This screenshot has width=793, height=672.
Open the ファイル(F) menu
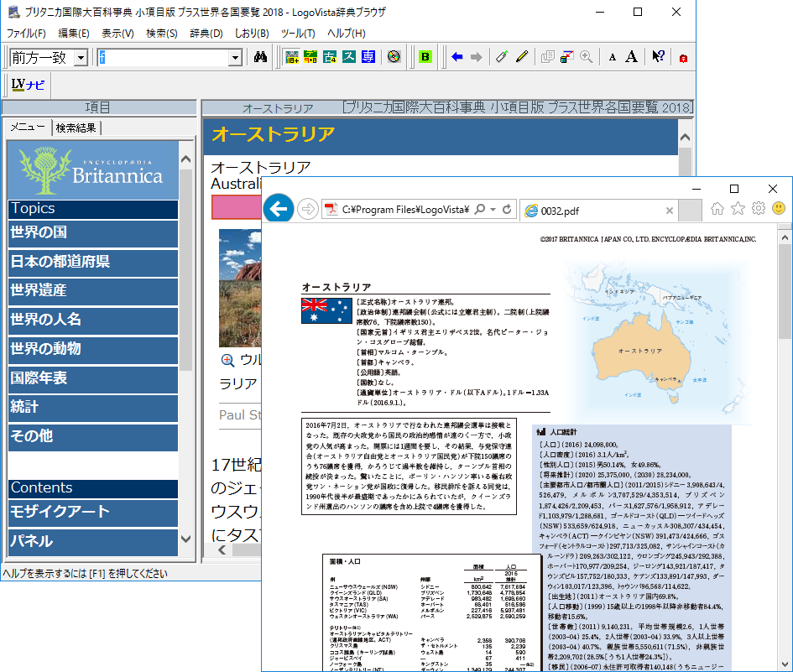26,34
